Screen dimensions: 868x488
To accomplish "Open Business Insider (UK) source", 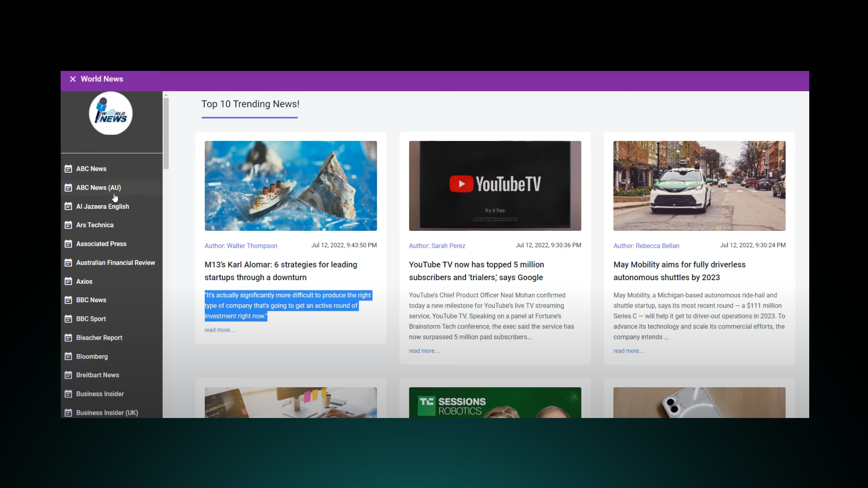I will click(107, 413).
